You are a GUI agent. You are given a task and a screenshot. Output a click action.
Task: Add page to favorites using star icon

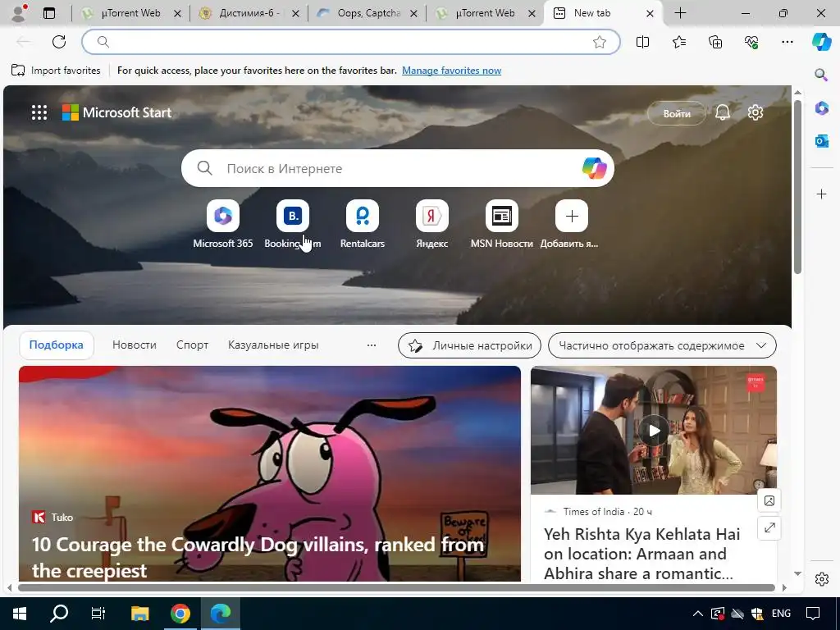click(600, 42)
